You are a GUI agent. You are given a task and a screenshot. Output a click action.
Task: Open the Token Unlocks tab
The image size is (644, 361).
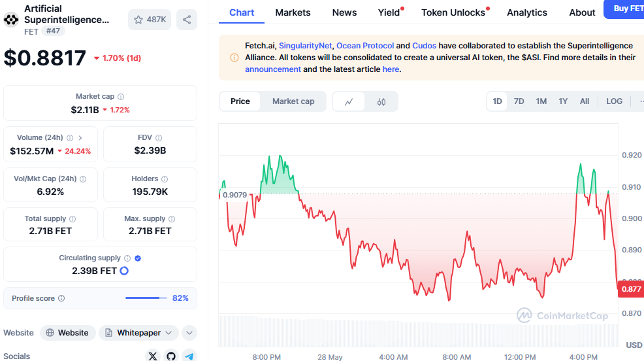coord(454,12)
